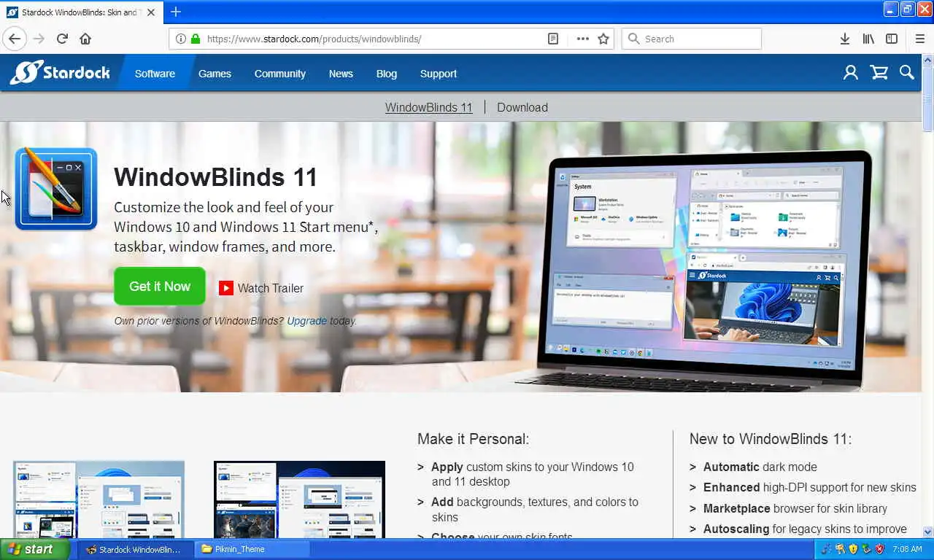
Task: Click the 'Apply custom skins' list item
Action: tap(533, 474)
